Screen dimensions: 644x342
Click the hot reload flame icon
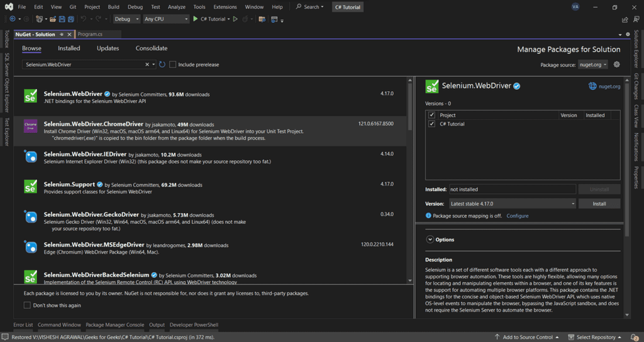pos(245,19)
